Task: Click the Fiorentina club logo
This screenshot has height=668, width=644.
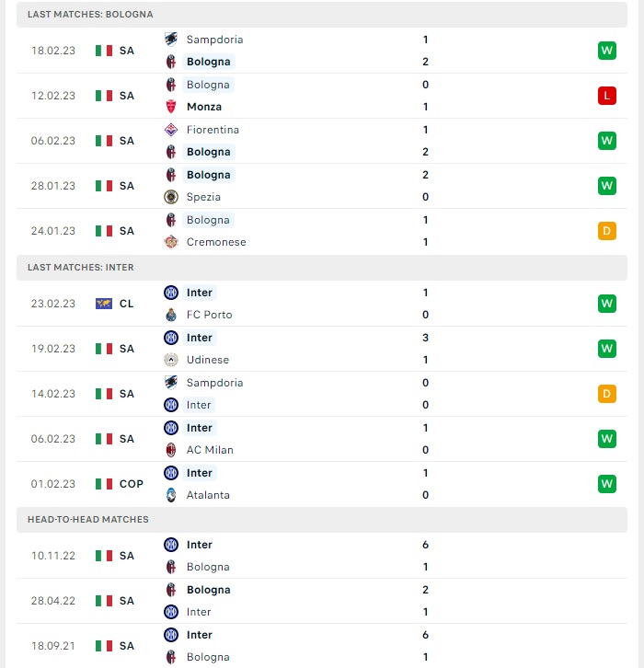Action: click(171, 130)
